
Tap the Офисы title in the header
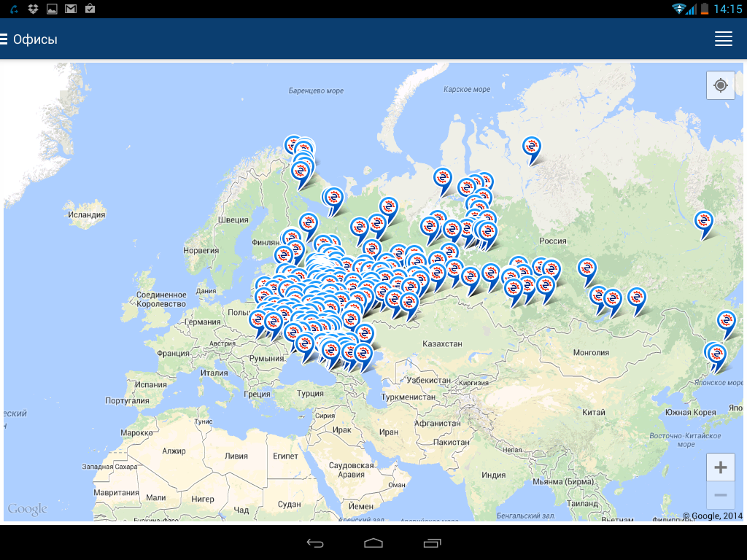point(35,39)
